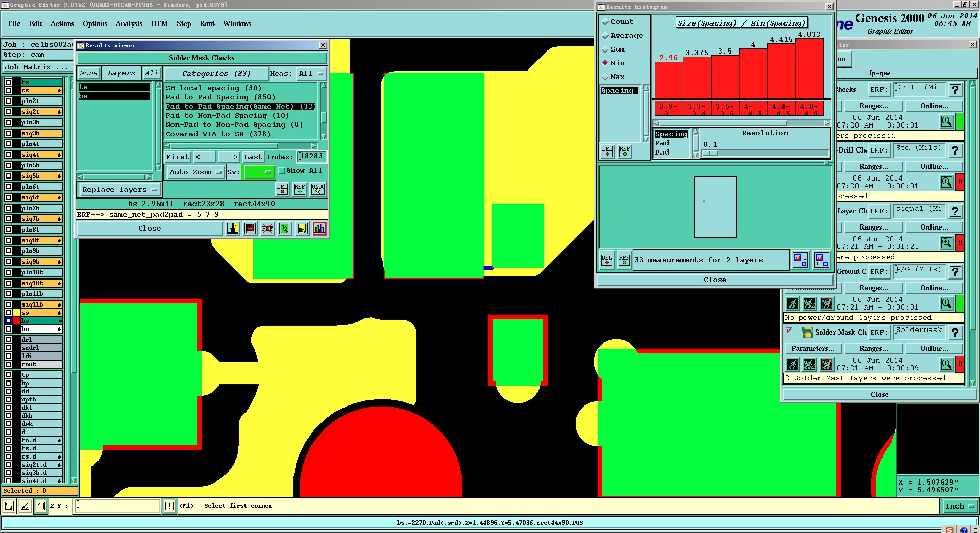Click the exclamation icon by coordinate field
This screenshot has width=980, height=533.
click(x=169, y=506)
